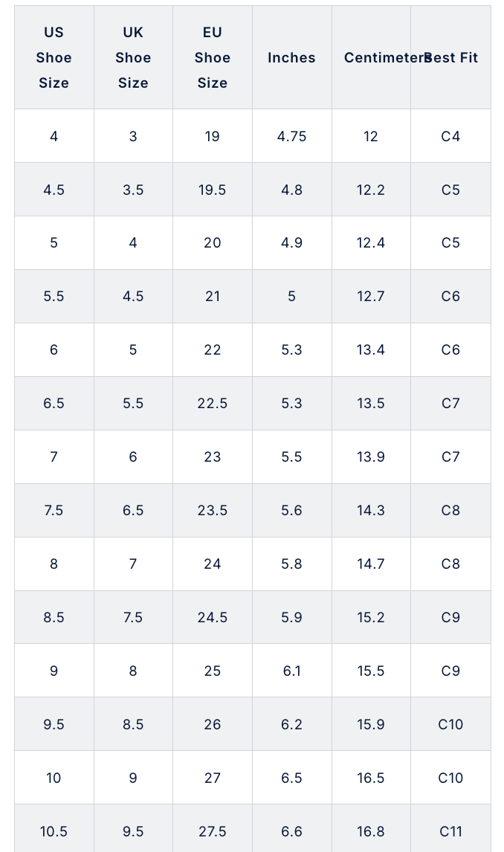Select the 12.7 centimeters cell
The width and height of the screenshot is (504, 852).
(371, 296)
